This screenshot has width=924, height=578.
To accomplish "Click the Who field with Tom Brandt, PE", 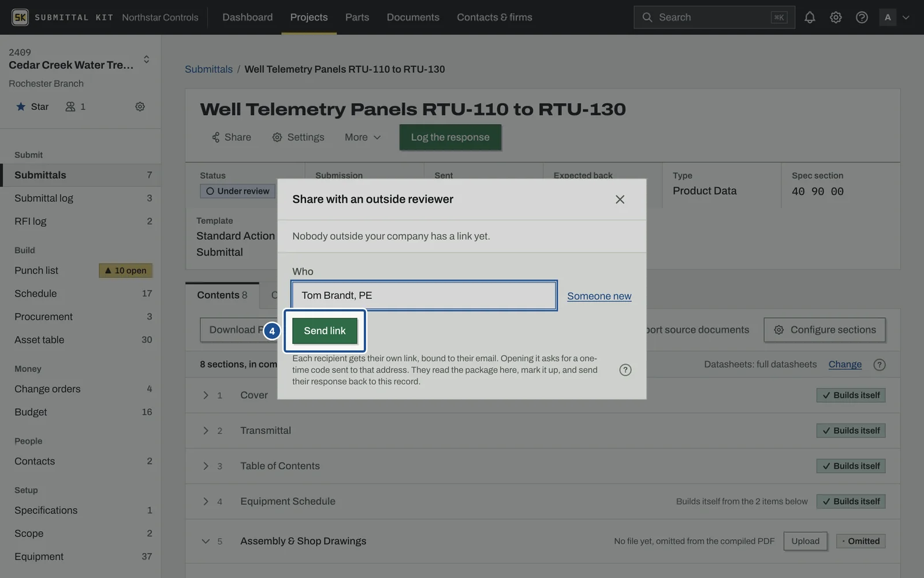I will click(424, 295).
